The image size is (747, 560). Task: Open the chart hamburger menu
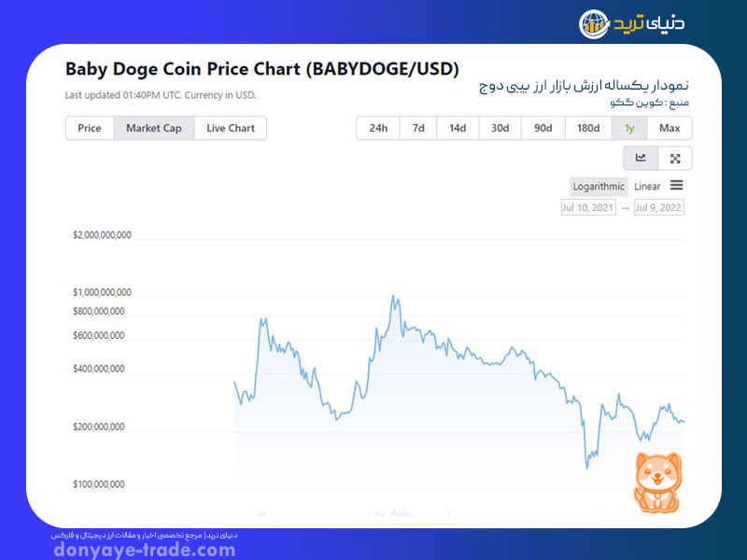click(x=676, y=185)
